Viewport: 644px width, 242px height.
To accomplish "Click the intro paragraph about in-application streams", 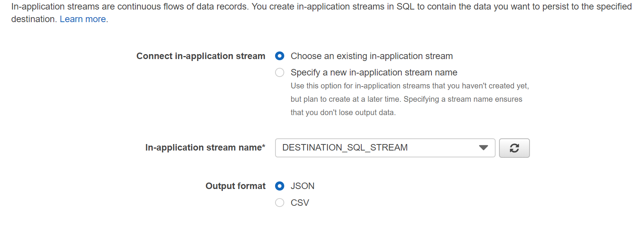I will click(322, 13).
